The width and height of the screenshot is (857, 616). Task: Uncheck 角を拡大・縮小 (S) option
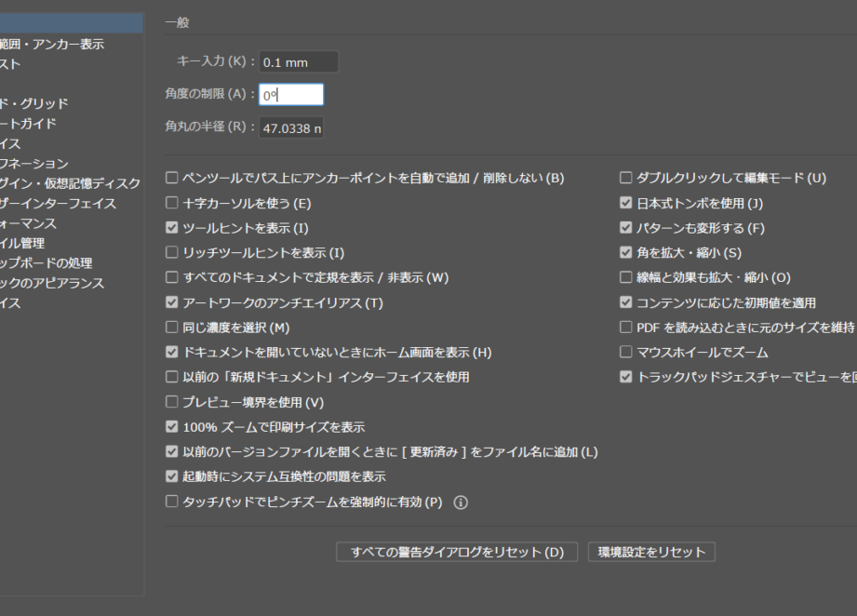626,252
